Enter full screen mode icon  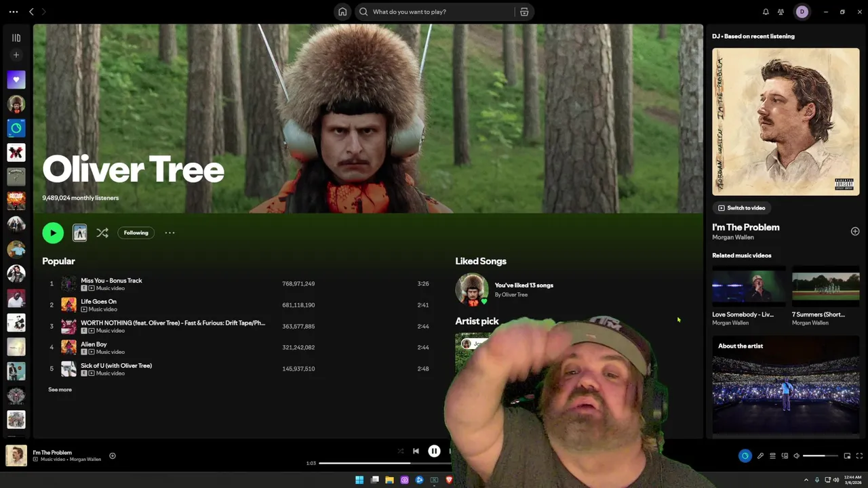click(x=859, y=455)
